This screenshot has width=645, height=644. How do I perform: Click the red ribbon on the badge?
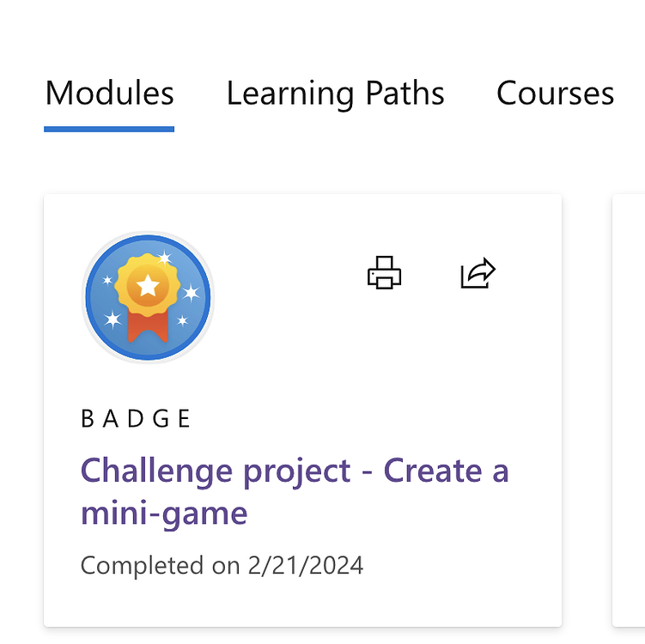[148, 327]
